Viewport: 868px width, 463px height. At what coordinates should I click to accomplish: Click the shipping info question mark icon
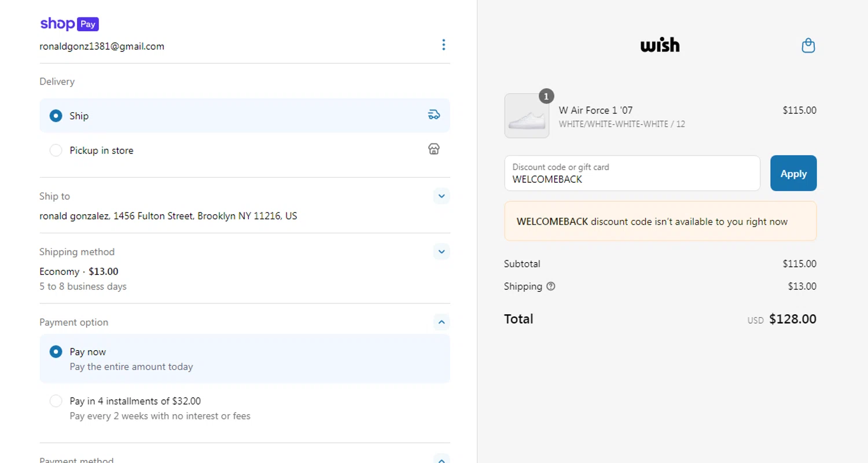(551, 286)
